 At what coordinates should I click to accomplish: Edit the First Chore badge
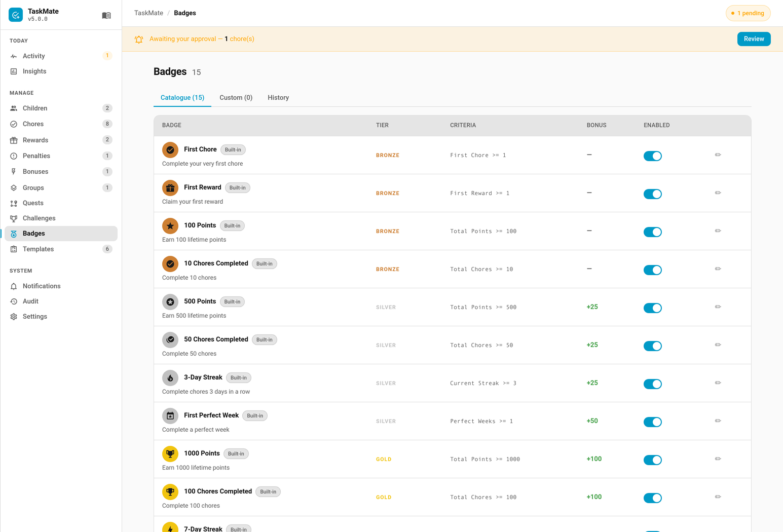pos(718,155)
